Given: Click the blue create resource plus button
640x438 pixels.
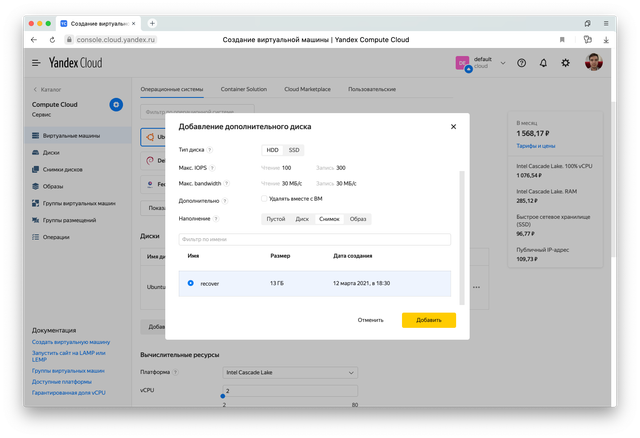Looking at the screenshot, I should coord(116,104).
